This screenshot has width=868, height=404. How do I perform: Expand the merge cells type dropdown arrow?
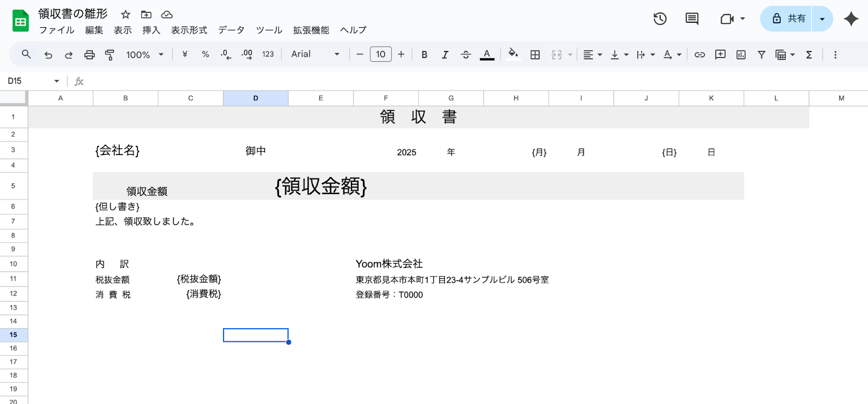570,55
